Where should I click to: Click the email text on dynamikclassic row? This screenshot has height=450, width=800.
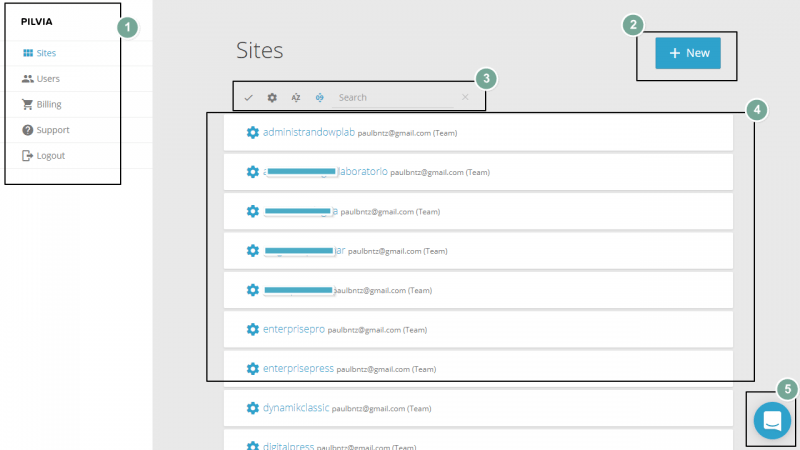tap(368, 409)
